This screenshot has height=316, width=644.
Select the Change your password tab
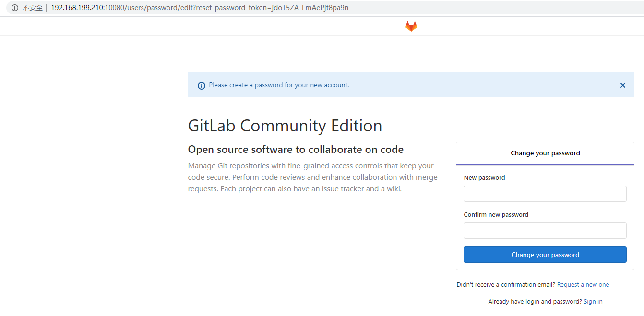[545, 153]
